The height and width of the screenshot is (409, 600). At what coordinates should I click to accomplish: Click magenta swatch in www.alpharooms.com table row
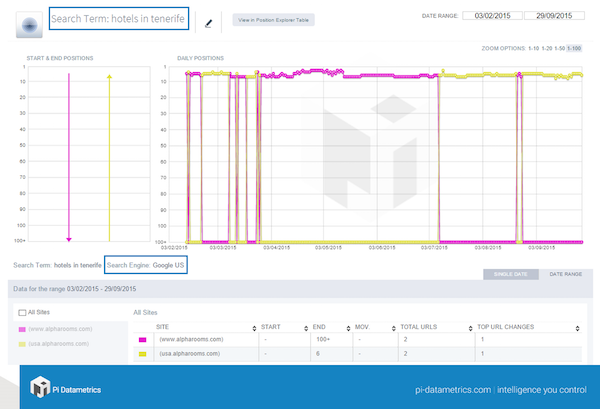[x=142, y=340]
